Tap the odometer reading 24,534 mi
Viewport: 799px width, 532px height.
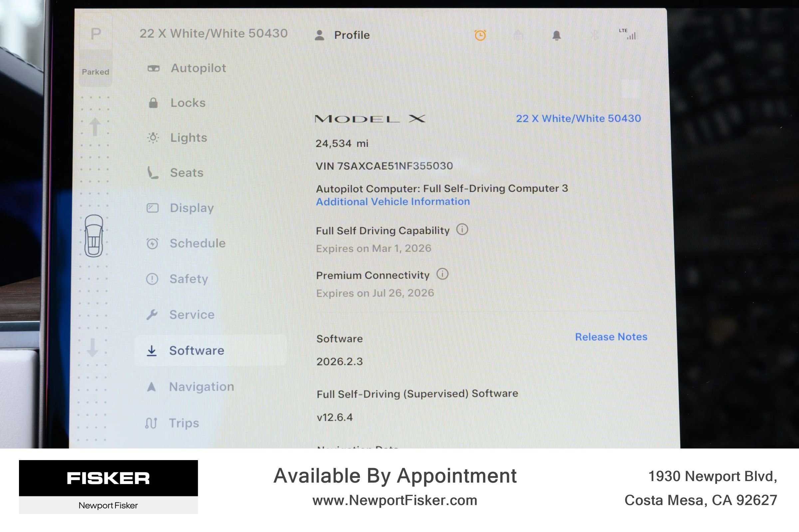tap(342, 143)
